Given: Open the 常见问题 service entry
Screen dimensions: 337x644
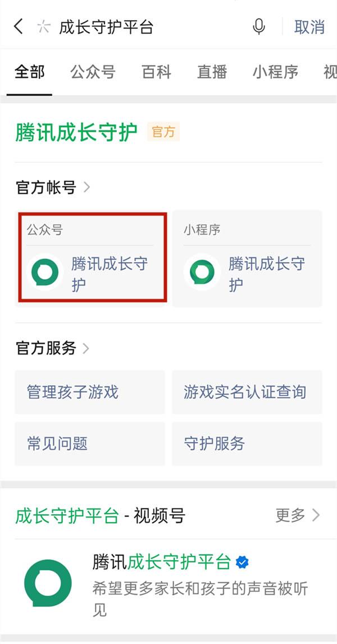Looking at the screenshot, I should (x=90, y=444).
